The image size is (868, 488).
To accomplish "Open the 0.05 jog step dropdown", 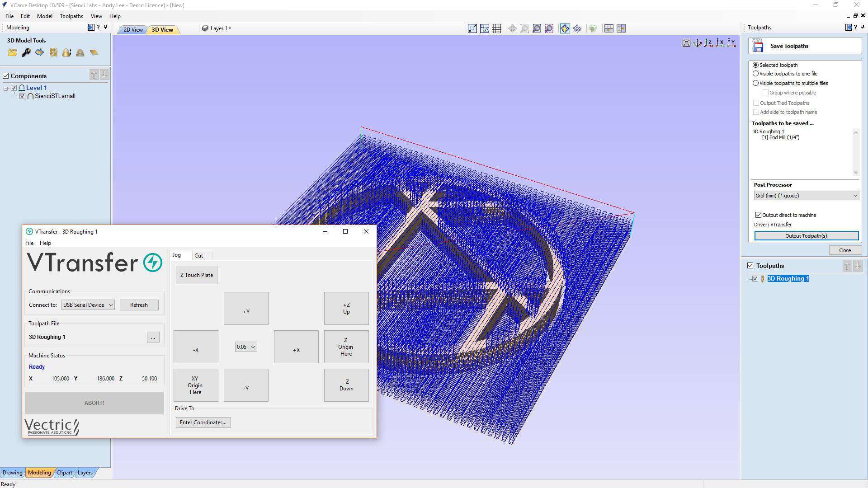I will (x=246, y=347).
